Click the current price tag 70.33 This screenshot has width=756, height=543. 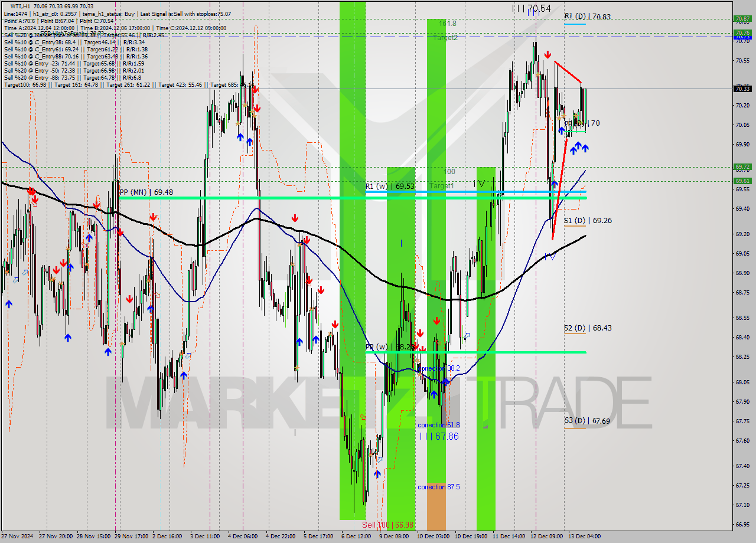(x=742, y=89)
